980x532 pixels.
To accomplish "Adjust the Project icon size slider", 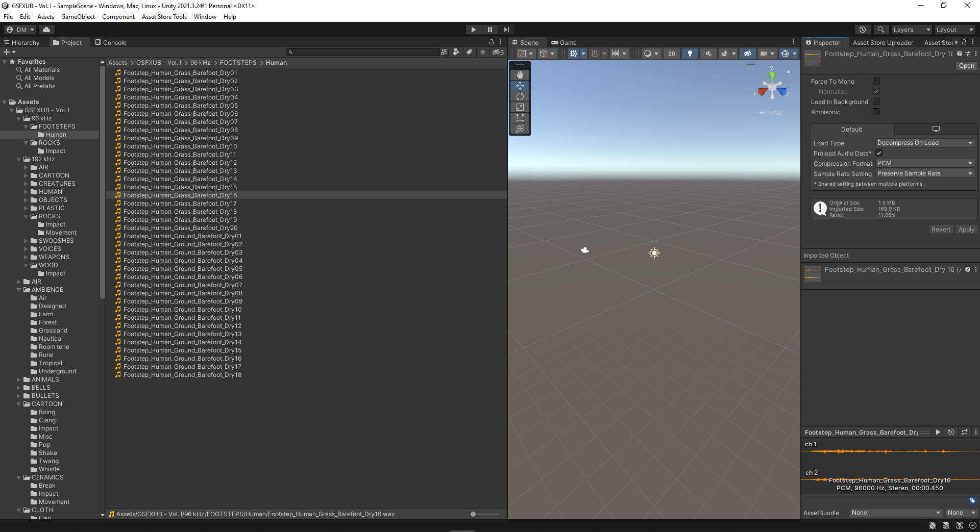I will pyautogui.click(x=485, y=514).
